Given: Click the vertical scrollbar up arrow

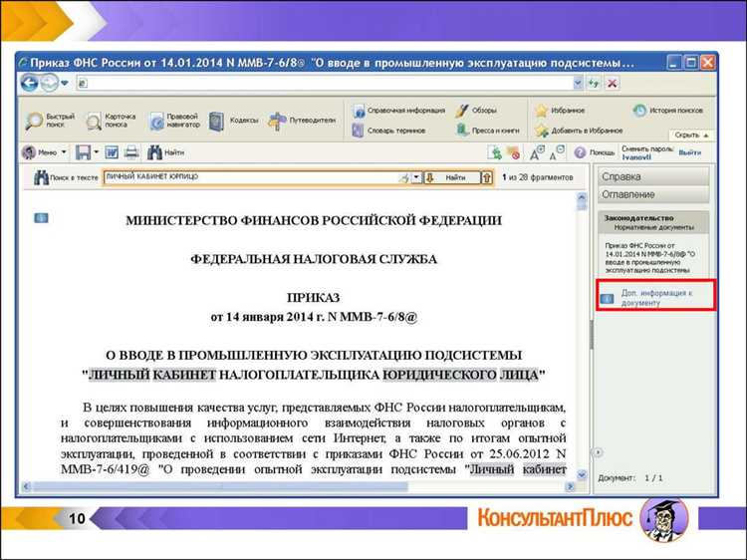Looking at the screenshot, I should click(582, 197).
